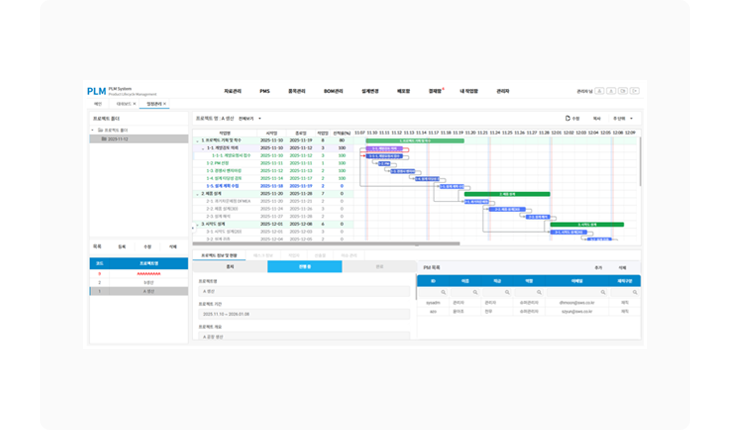Open the 결재함 menu with the red dot
This screenshot has height=430, width=730.
(435, 91)
